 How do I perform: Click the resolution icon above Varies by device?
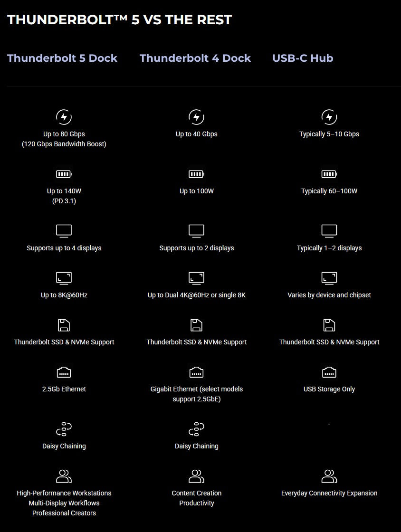329,278
